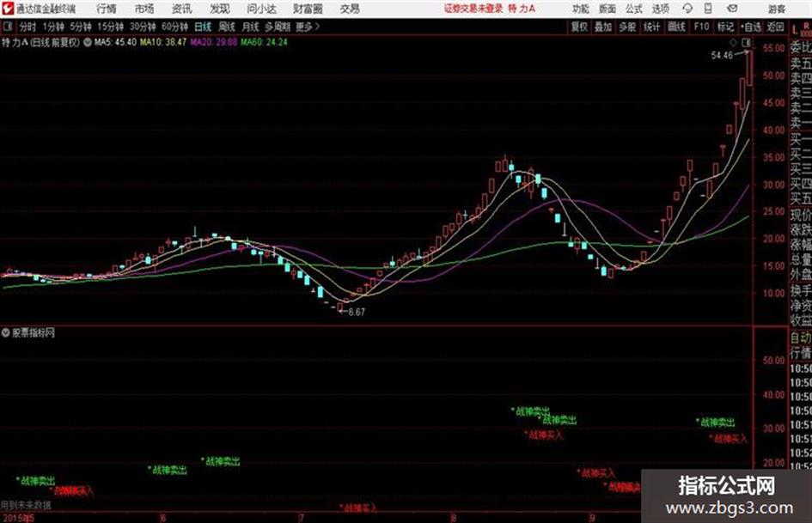Click the round icon beside 股票指标网 indicator
This screenshot has width=812, height=523.
click(6, 333)
